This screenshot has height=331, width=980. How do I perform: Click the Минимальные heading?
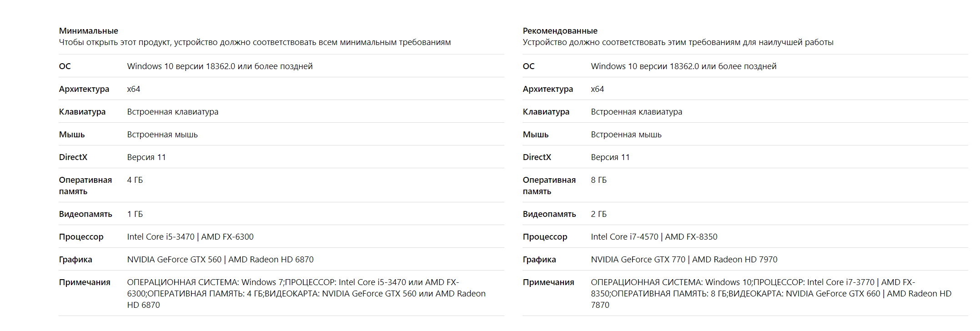tap(88, 31)
